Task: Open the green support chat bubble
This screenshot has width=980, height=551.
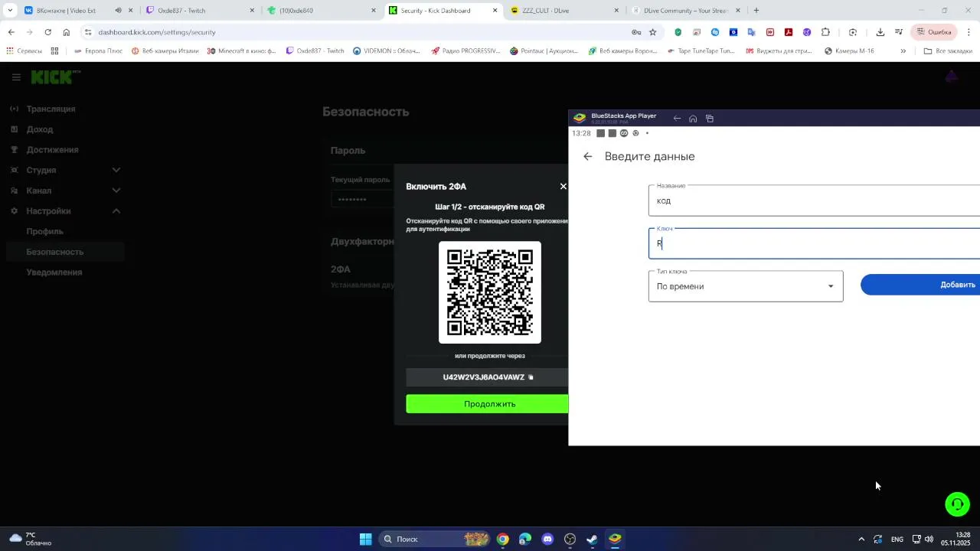Action: tap(957, 504)
